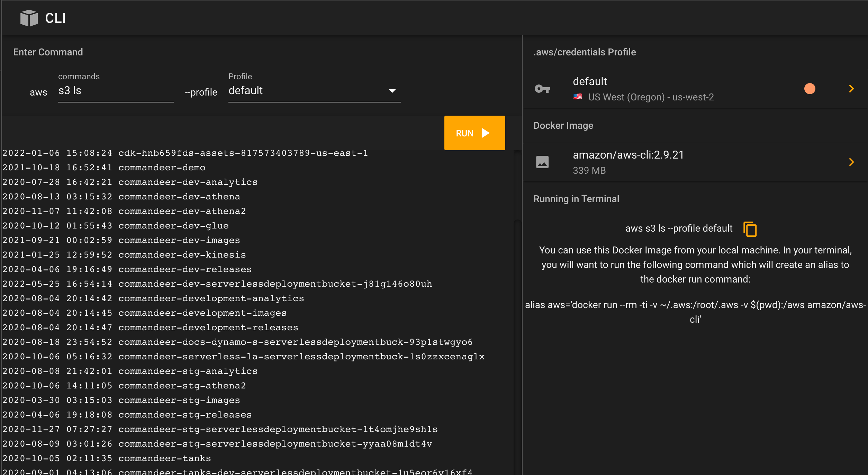The image size is (868, 475).
Task: Click the orange status dot on default profile
Action: 810,89
